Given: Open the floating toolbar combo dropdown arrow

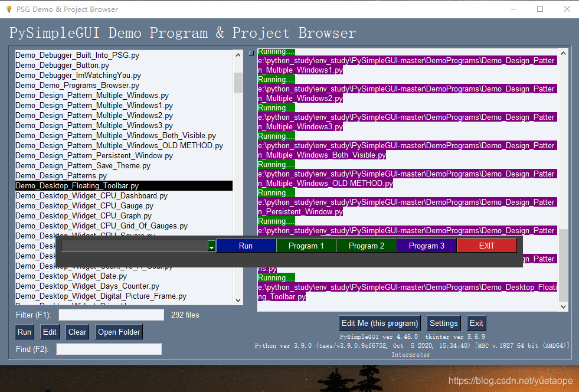Looking at the screenshot, I should [211, 246].
